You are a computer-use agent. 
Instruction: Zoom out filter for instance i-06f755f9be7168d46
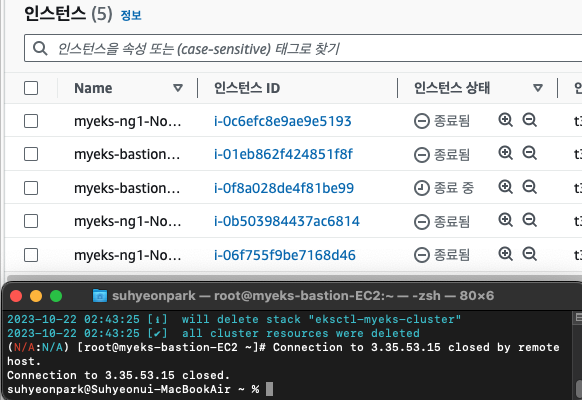click(x=529, y=254)
